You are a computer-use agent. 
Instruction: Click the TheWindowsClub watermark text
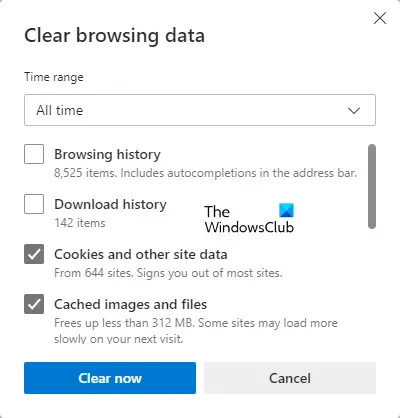click(x=249, y=219)
